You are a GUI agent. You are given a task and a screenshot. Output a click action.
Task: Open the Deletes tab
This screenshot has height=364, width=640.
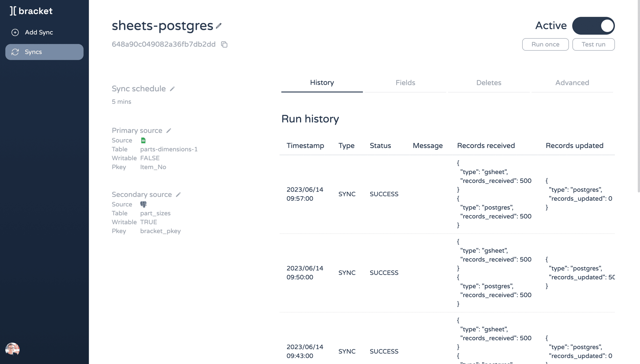pyautogui.click(x=489, y=83)
